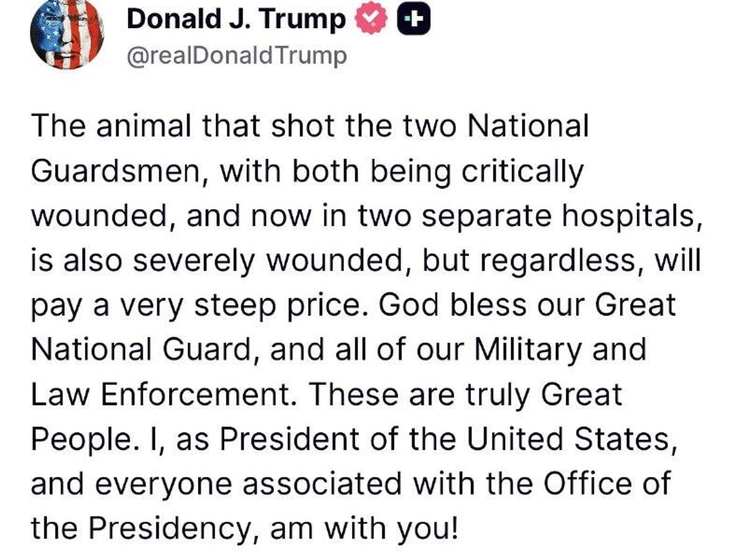This screenshot has width=746, height=560.
Task: Click the word "Guardsmen" in the post text
Action: click(x=115, y=171)
